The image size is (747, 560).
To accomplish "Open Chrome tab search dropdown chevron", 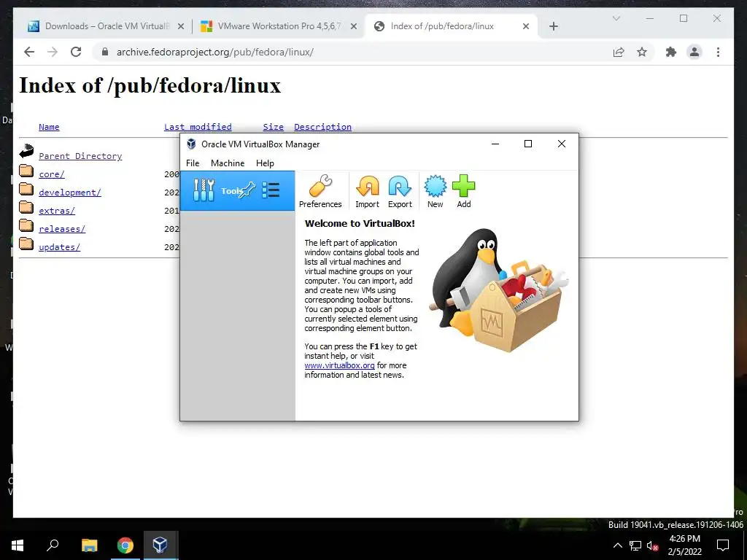I will 616,18.
